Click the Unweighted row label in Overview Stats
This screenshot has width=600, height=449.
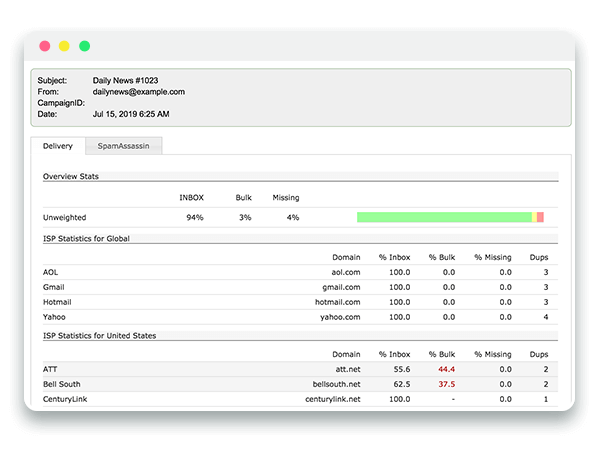tap(65, 217)
